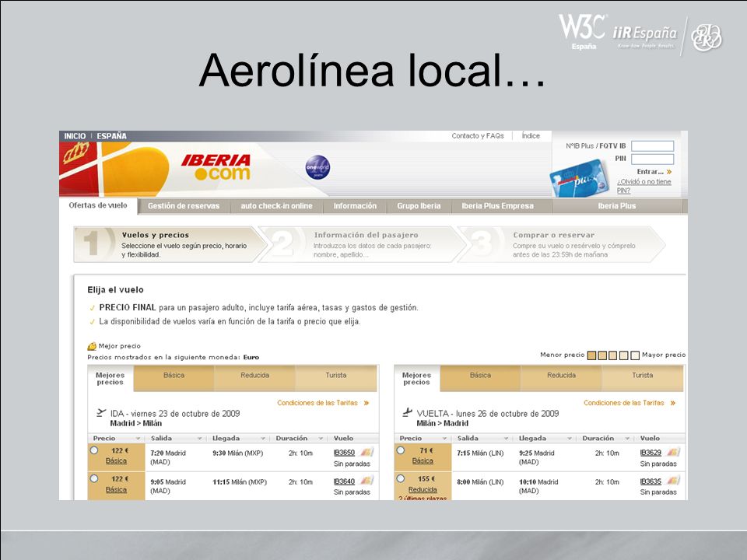Click arrows after return Condiciones de las Tarifas
The height and width of the screenshot is (560, 747).
point(672,403)
